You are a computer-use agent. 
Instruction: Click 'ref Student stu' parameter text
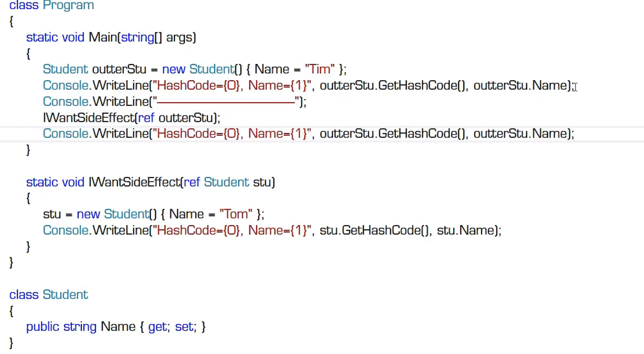pyautogui.click(x=229, y=182)
